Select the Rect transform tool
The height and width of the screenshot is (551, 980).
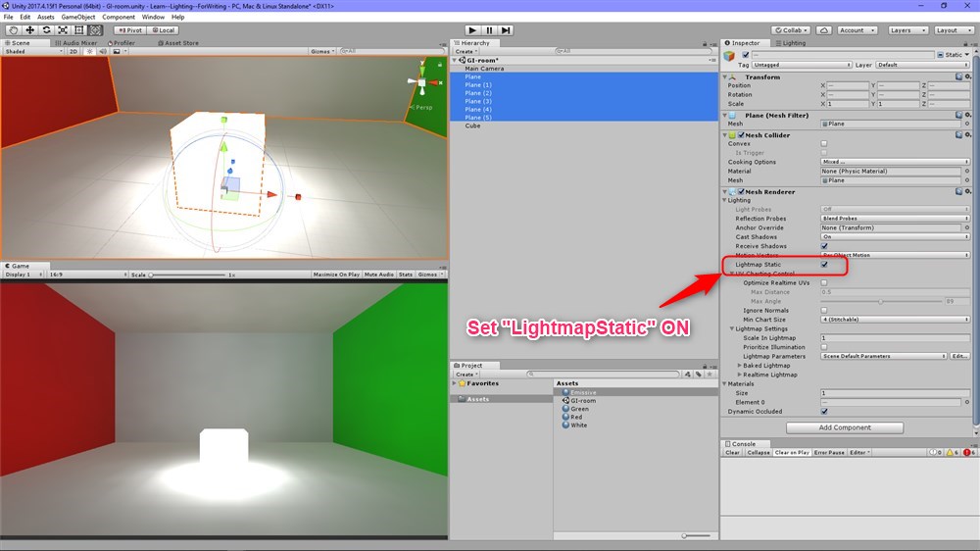(78, 30)
